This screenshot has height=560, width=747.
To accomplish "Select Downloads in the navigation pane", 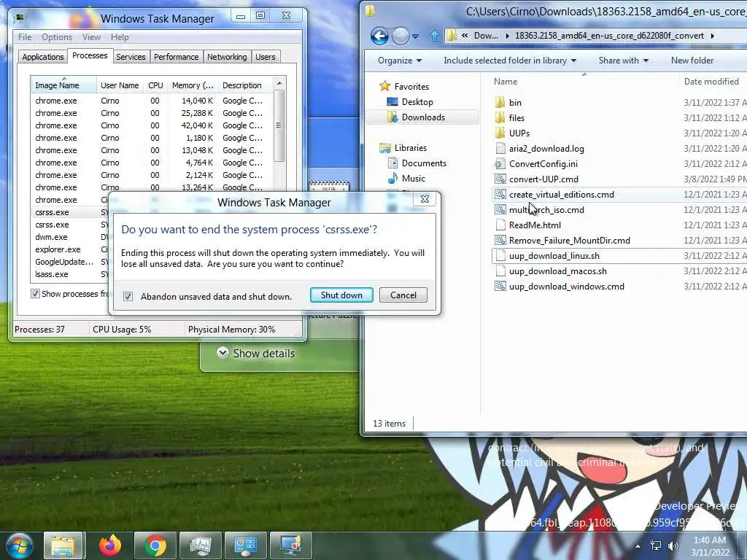I will (423, 117).
